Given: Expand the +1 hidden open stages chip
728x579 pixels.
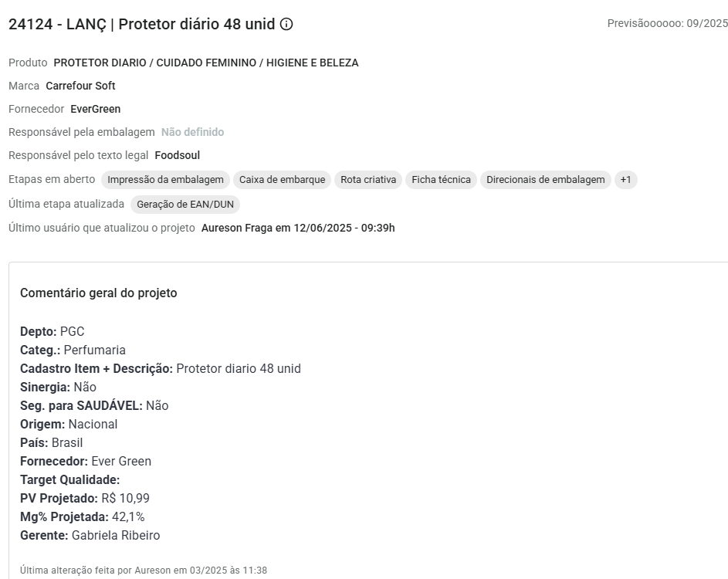Looking at the screenshot, I should [625, 180].
